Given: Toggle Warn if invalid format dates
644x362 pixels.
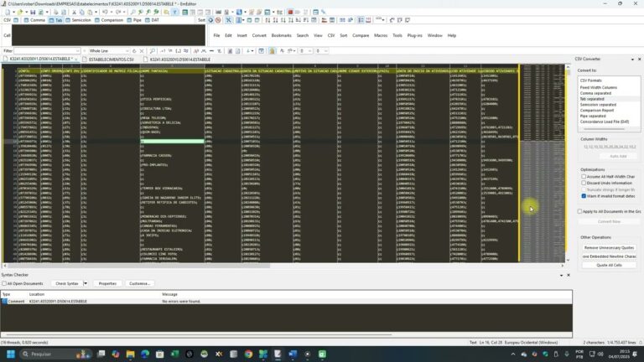Looking at the screenshot, I should 583,195.
